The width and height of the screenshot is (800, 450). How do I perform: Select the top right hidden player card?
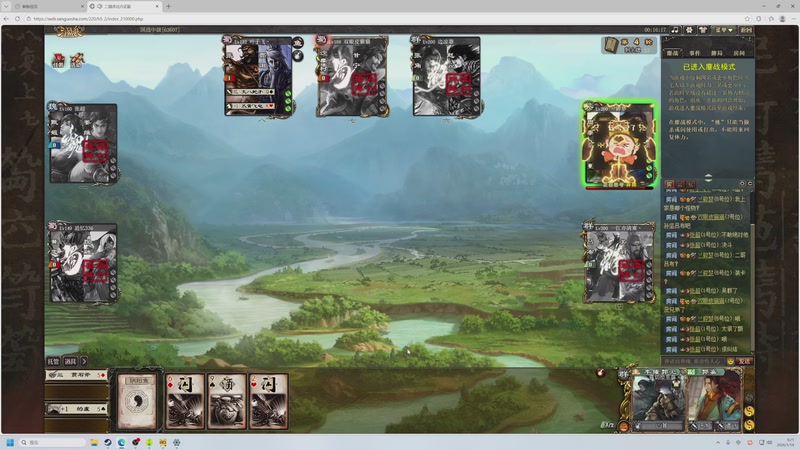click(x=446, y=77)
